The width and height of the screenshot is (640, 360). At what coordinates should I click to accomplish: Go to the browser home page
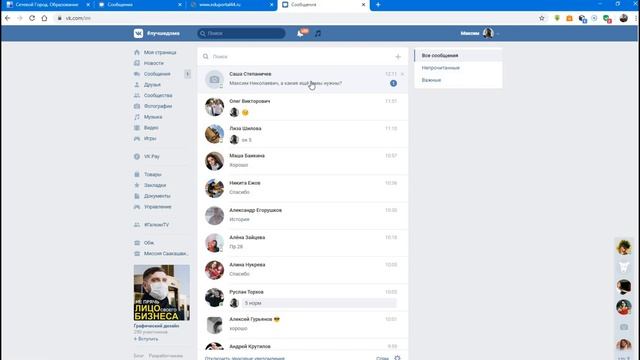point(44,18)
